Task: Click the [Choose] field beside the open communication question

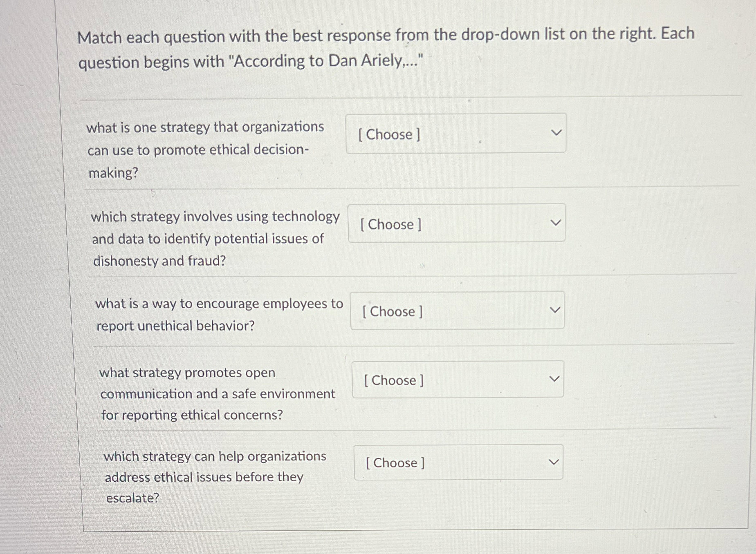Action: tap(458, 380)
